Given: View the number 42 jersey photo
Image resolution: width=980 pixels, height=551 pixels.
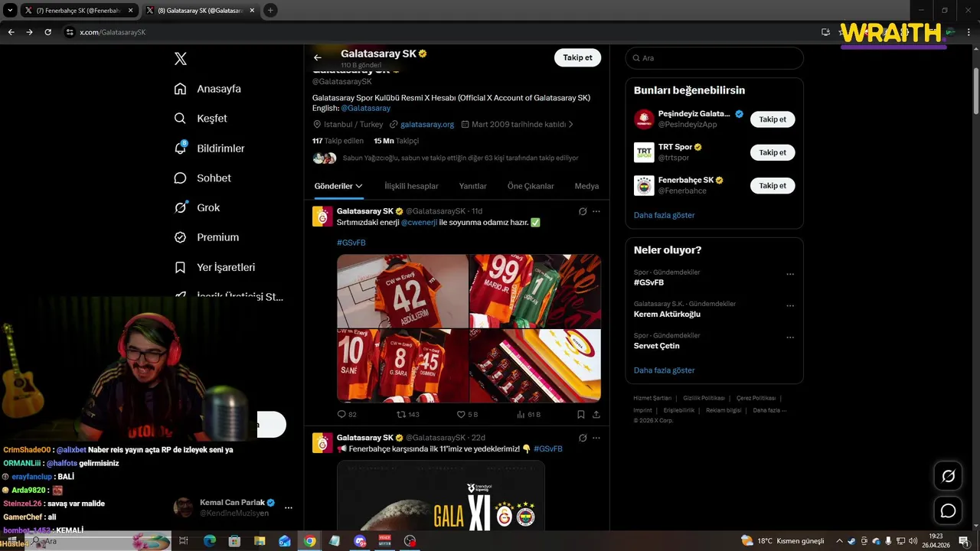Looking at the screenshot, I should 403,291.
